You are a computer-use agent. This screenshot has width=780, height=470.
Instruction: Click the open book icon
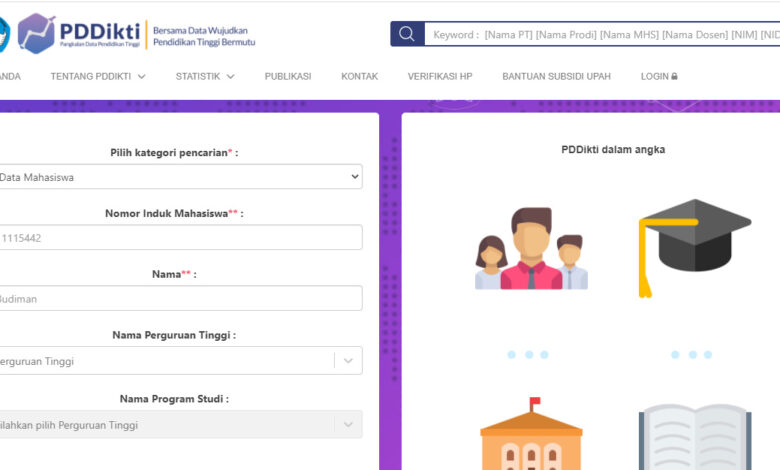tap(695, 437)
